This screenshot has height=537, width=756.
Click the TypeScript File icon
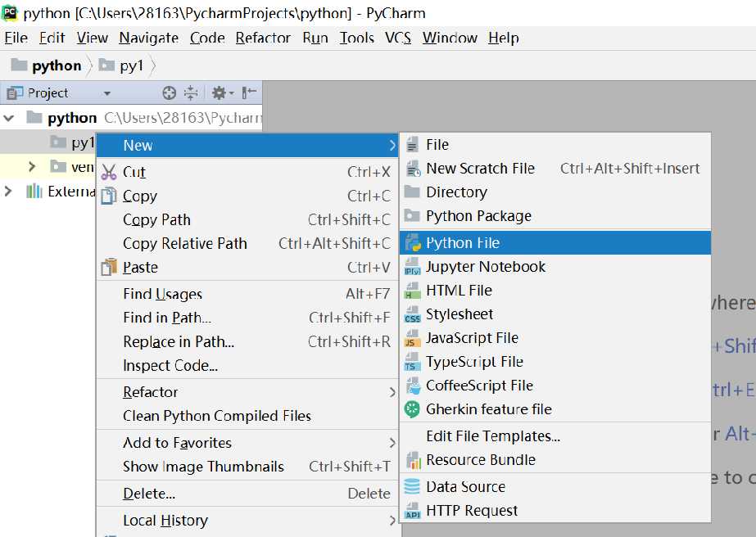pyautogui.click(x=413, y=362)
